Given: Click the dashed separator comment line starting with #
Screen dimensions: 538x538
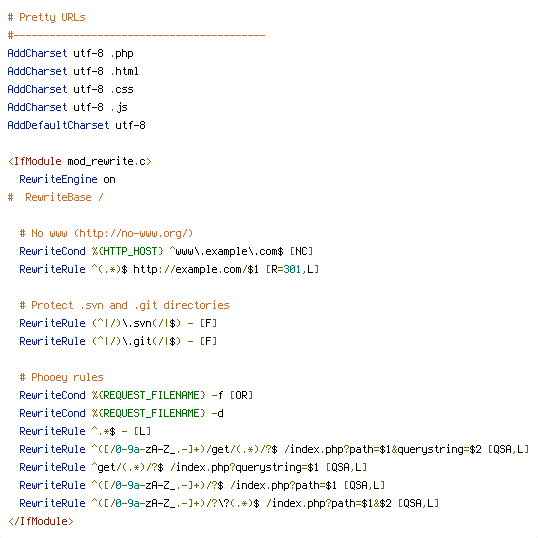Looking at the screenshot, I should coord(136,35).
